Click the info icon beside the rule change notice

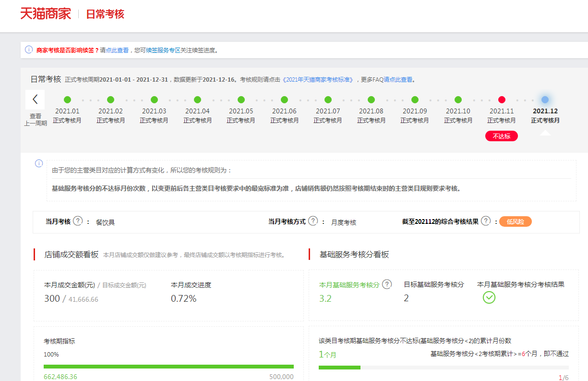(x=39, y=163)
